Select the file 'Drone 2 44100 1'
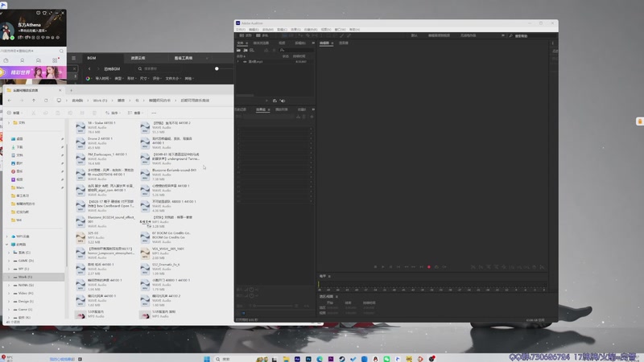The width and height of the screenshot is (644, 362). point(105,143)
